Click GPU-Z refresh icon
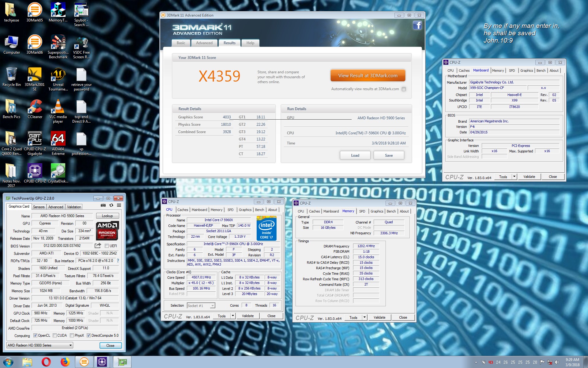Image resolution: width=588 pixels, height=368 pixels. (x=111, y=205)
